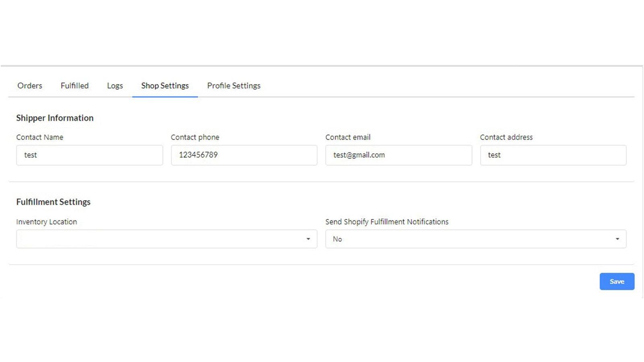Image resolution: width=644 pixels, height=362 pixels.
Task: Click the Contact phone label
Action: [195, 137]
